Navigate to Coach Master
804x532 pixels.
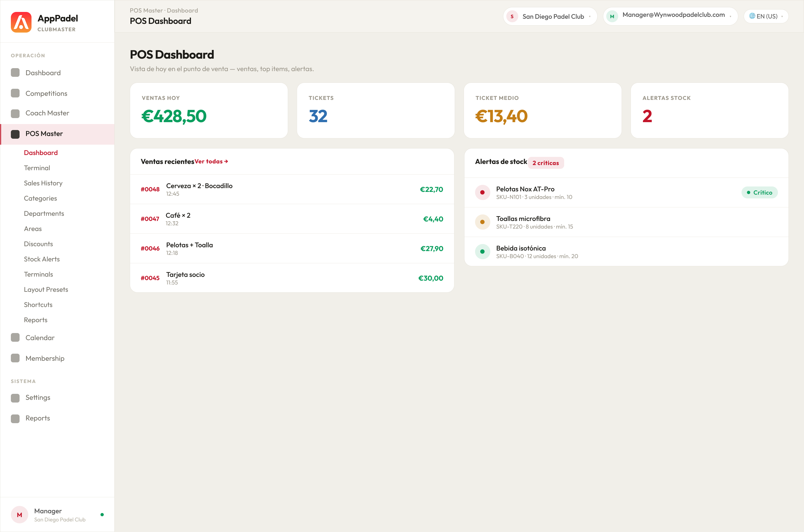[47, 113]
